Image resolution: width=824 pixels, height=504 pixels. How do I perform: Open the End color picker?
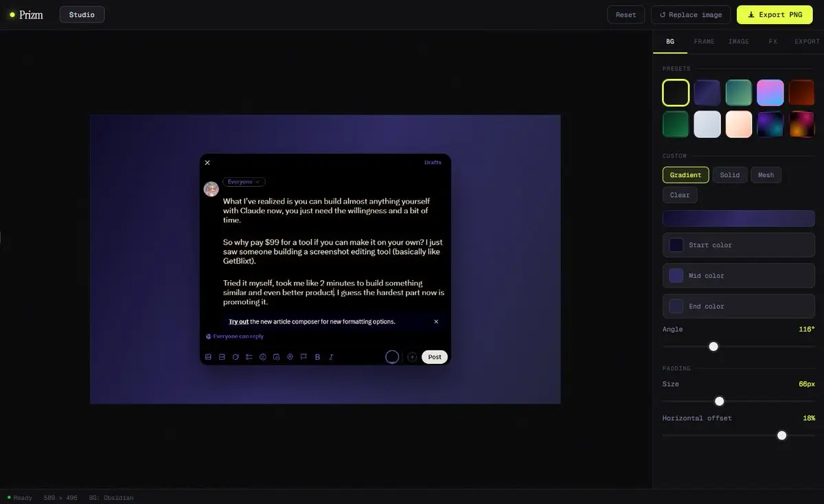click(x=739, y=306)
